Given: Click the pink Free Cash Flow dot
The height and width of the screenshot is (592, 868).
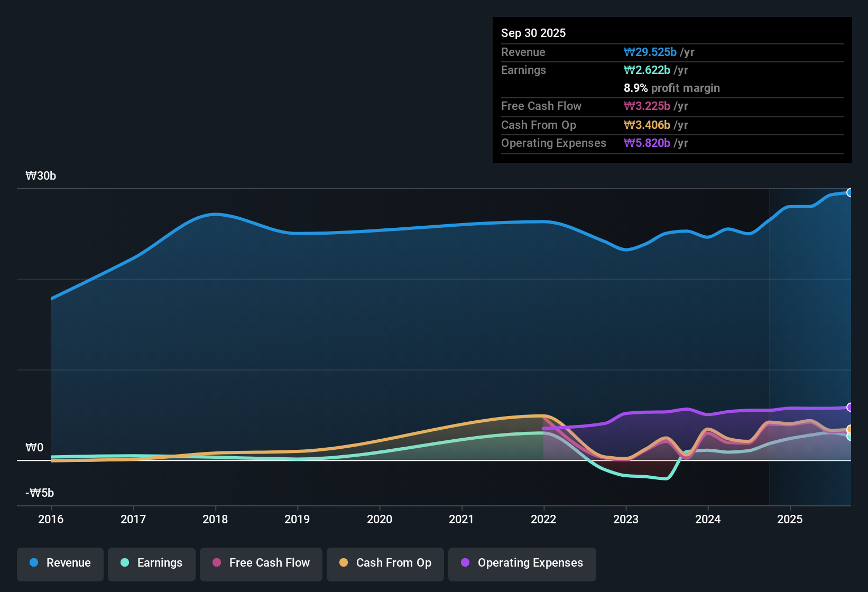Looking at the screenshot, I should pos(217,562).
